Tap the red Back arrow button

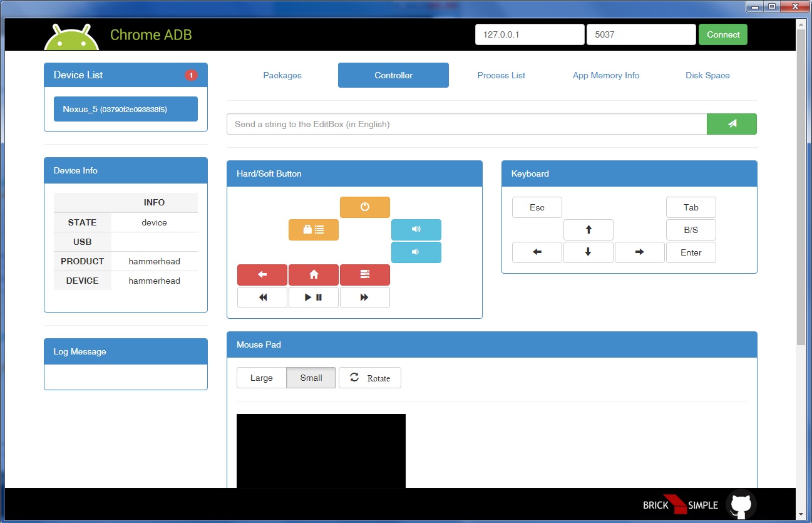[262, 275]
